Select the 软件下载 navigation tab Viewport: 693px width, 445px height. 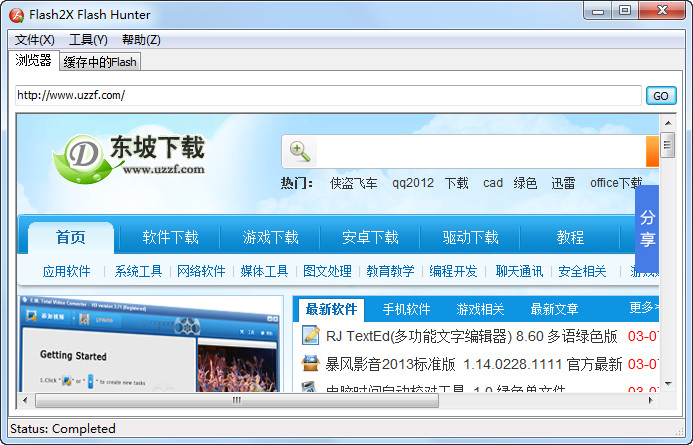pyautogui.click(x=170, y=238)
